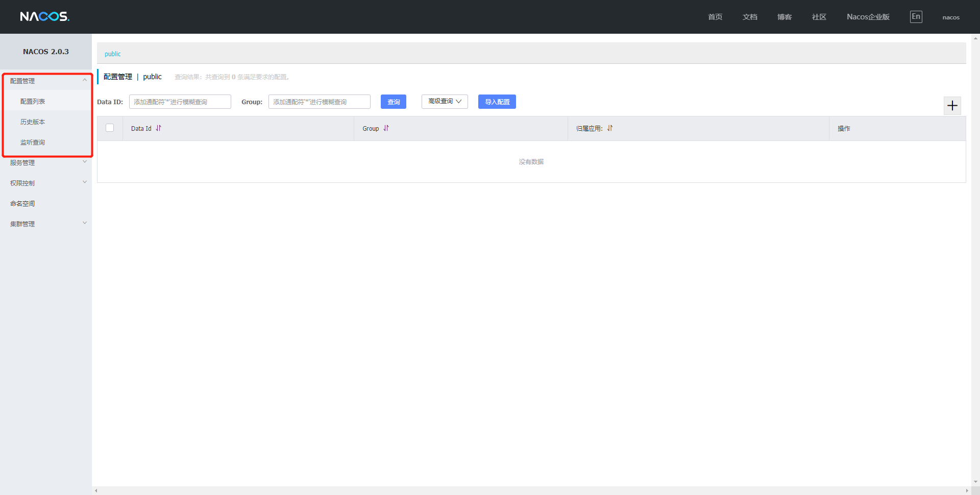Open the nacos user menu

951,17
